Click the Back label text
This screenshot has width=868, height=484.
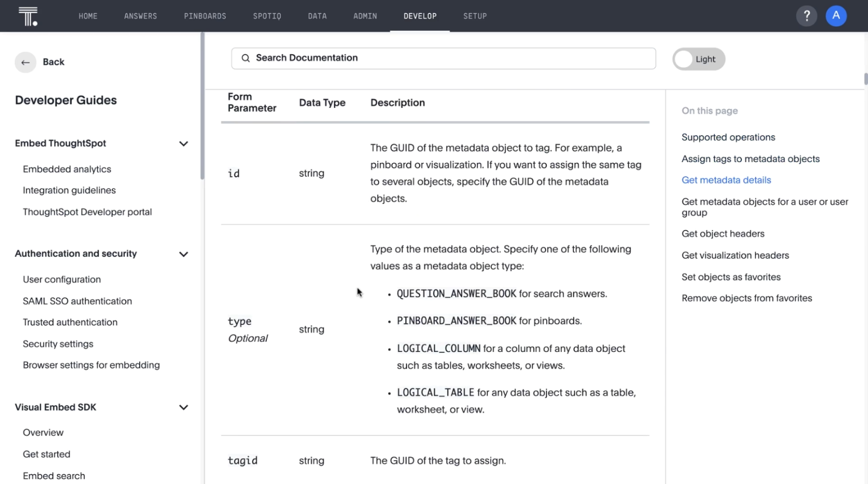click(54, 62)
